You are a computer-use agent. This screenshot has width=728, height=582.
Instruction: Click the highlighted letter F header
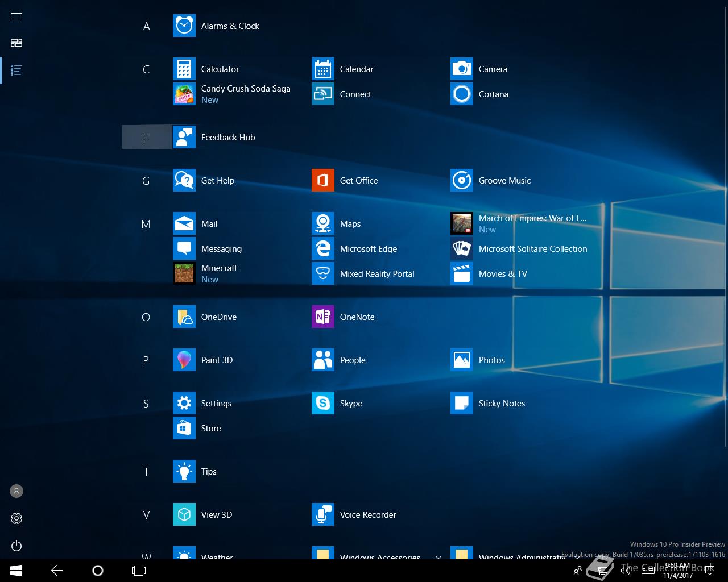tap(146, 138)
